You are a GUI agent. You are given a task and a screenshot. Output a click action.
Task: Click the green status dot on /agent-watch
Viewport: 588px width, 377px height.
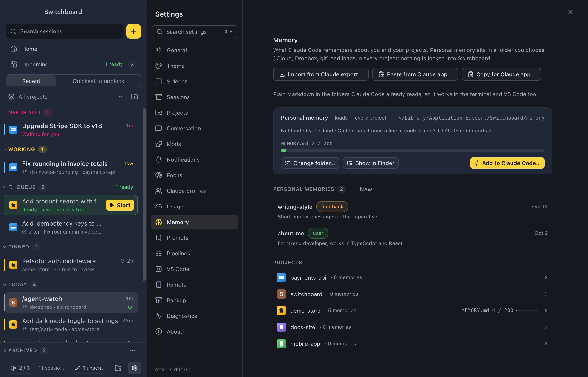[x=130, y=307]
